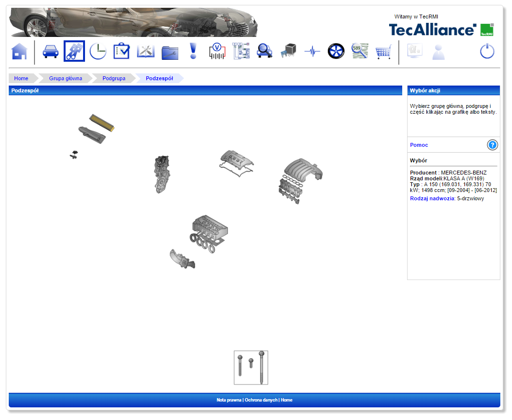
Task: Go to Grupa główna breadcrumb
Action: point(66,78)
